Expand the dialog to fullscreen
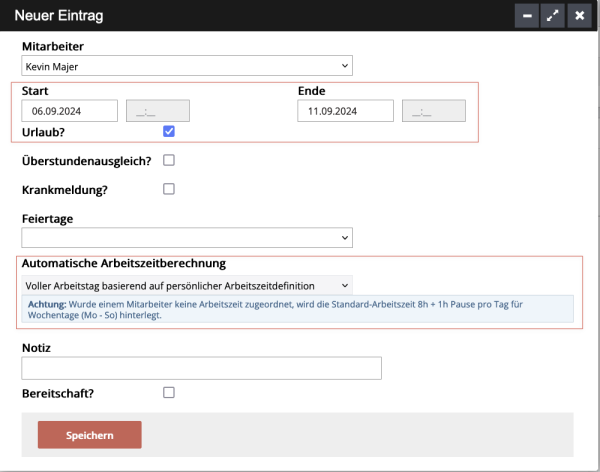 (553, 16)
